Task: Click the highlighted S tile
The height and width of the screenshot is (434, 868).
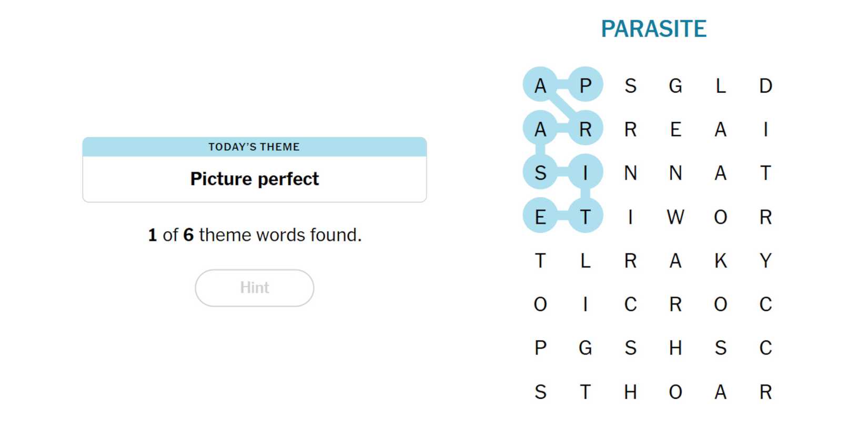Action: [x=540, y=173]
